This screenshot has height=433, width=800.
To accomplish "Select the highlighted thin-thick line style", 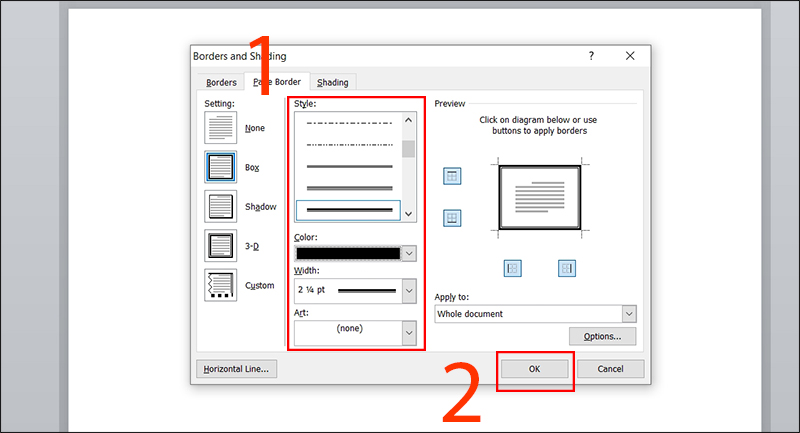I will pos(348,210).
